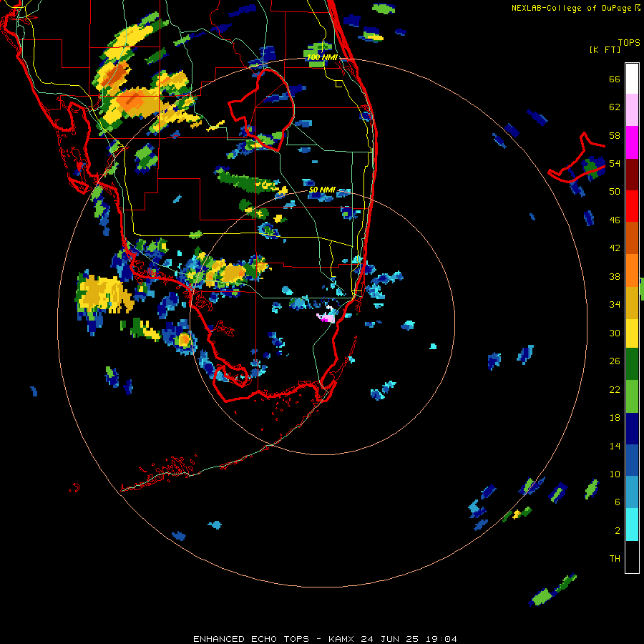Pick the cyan legend swatch
The width and height of the screenshot is (644, 644).
[x=632, y=525]
